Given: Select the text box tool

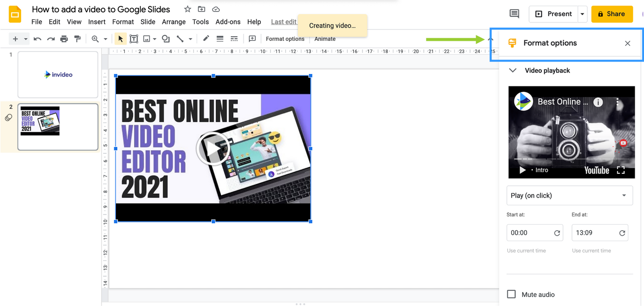Looking at the screenshot, I should pos(134,39).
